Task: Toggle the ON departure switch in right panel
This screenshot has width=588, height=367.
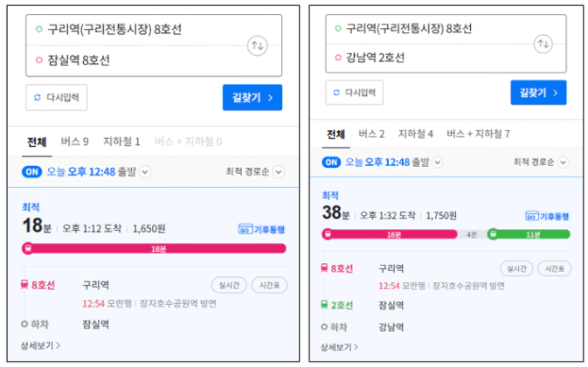Action: click(x=332, y=162)
